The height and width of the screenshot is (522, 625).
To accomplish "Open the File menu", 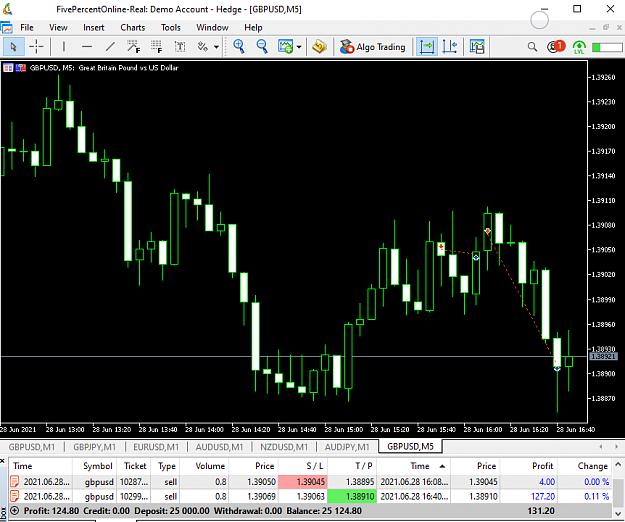I will (27, 27).
